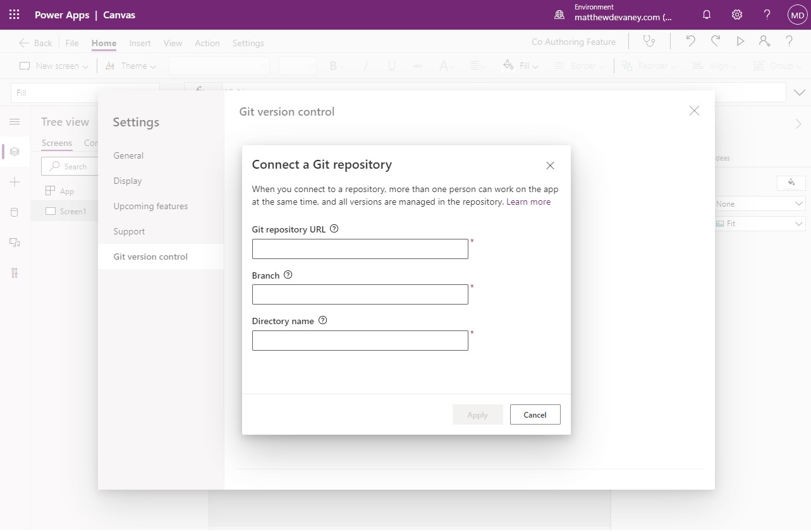The image size is (811, 532).
Task: Open the Insert pane with the plus icon
Action: point(15,182)
